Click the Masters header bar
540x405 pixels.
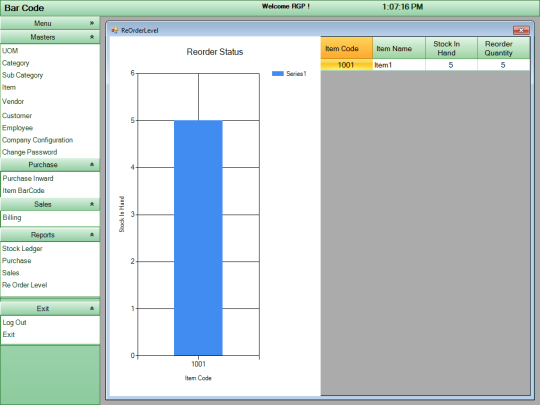pyautogui.click(x=50, y=37)
